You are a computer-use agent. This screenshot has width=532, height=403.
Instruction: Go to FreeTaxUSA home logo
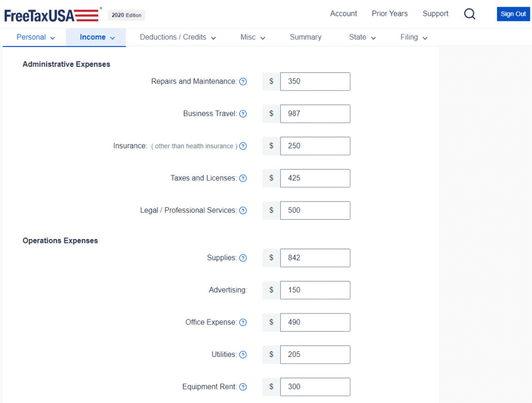(x=52, y=15)
